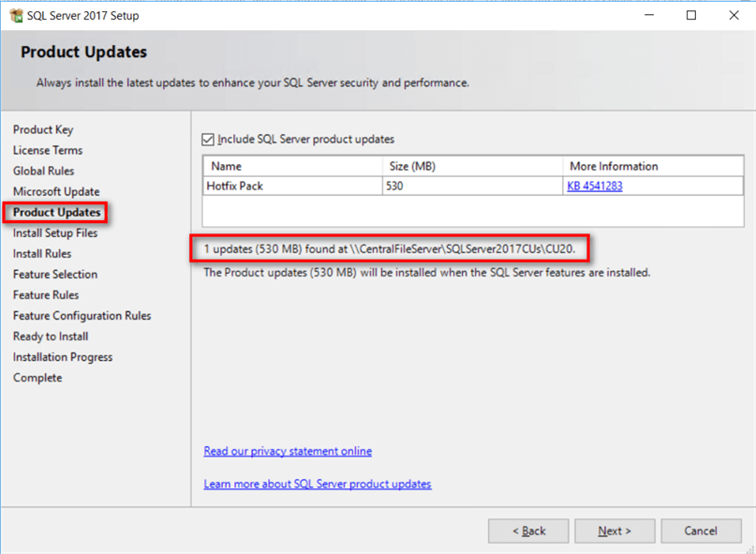
Task: Select the Install Setup Files step
Action: [55, 233]
